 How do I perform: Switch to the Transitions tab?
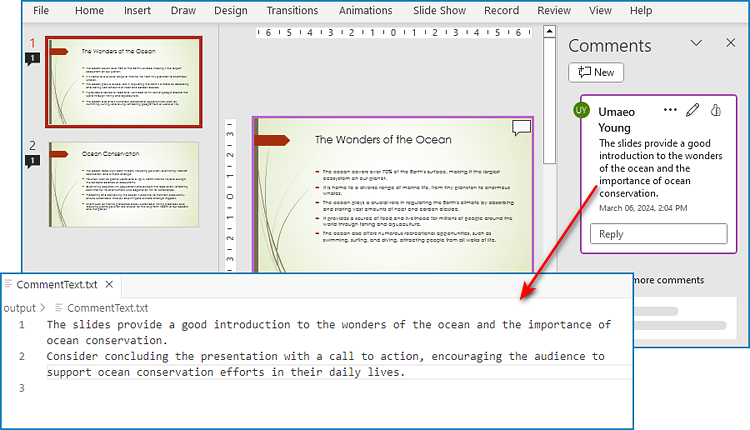point(292,11)
